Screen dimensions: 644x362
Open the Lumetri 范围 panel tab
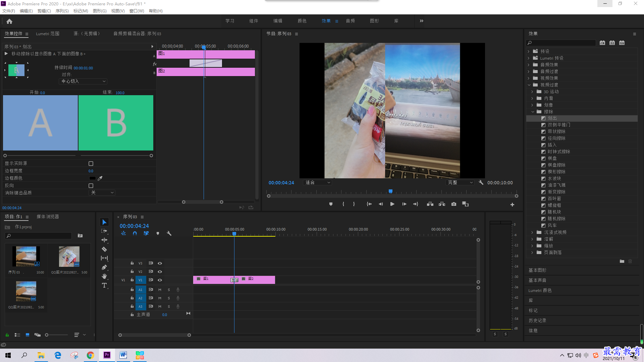coord(48,34)
